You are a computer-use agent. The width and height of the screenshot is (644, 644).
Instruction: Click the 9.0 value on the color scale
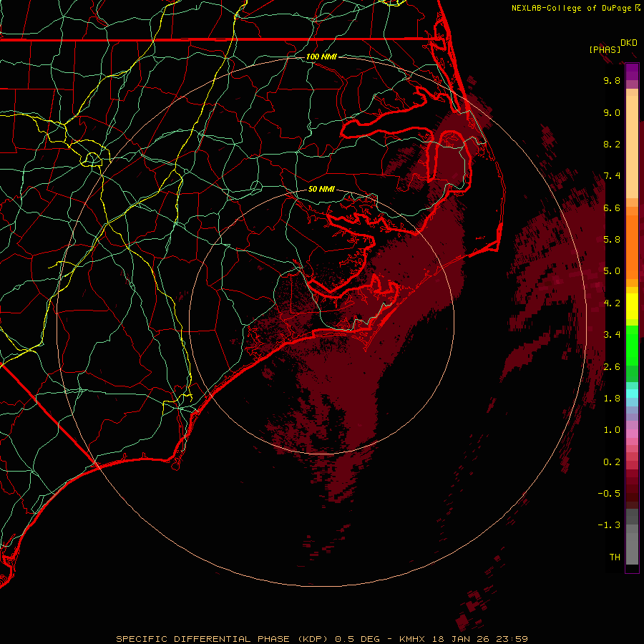point(612,113)
